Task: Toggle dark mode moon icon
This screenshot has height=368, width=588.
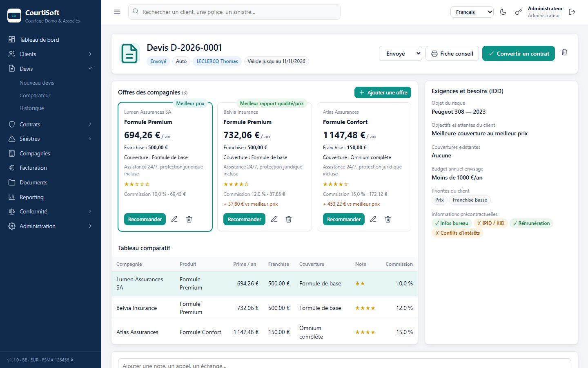Action: point(503,12)
